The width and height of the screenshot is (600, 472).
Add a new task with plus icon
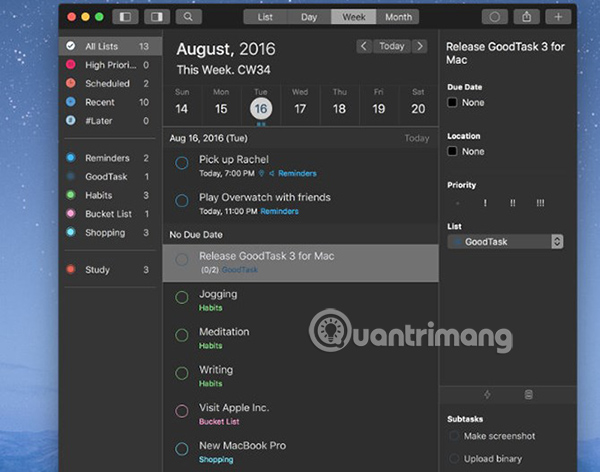coord(558,17)
